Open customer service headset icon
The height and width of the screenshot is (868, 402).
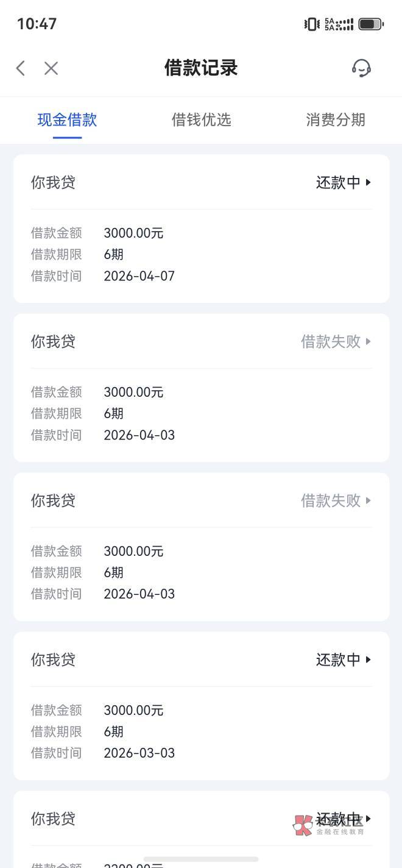tap(361, 68)
